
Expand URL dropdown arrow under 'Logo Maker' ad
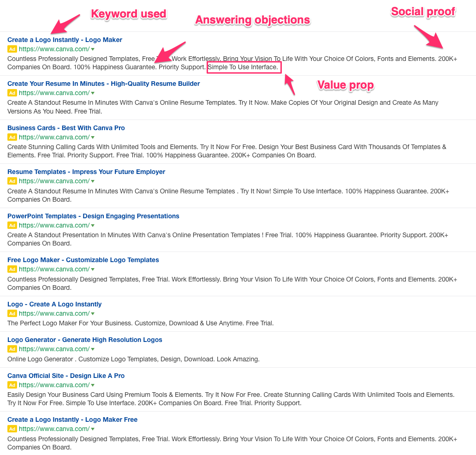[93, 49]
